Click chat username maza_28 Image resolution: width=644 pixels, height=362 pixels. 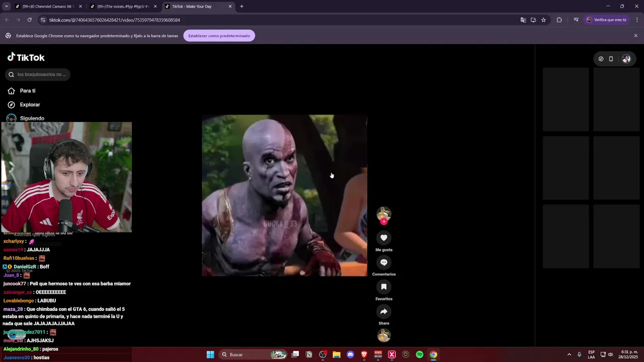point(13,309)
